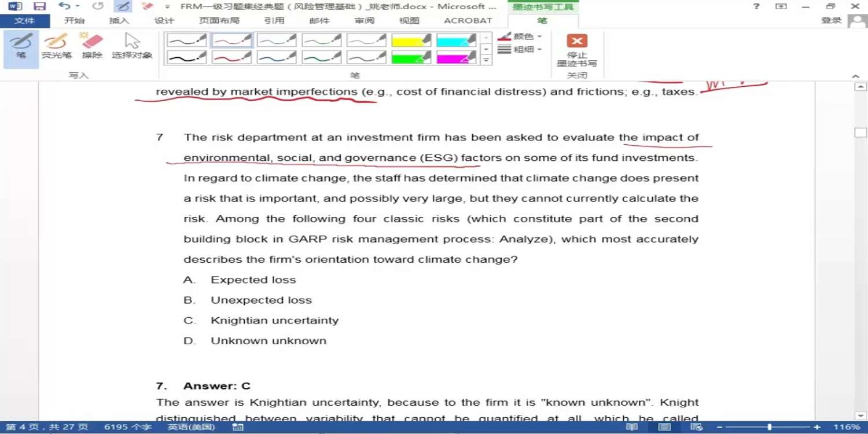Expand the pen styles gallery
The image size is (868, 434).
tap(486, 60)
